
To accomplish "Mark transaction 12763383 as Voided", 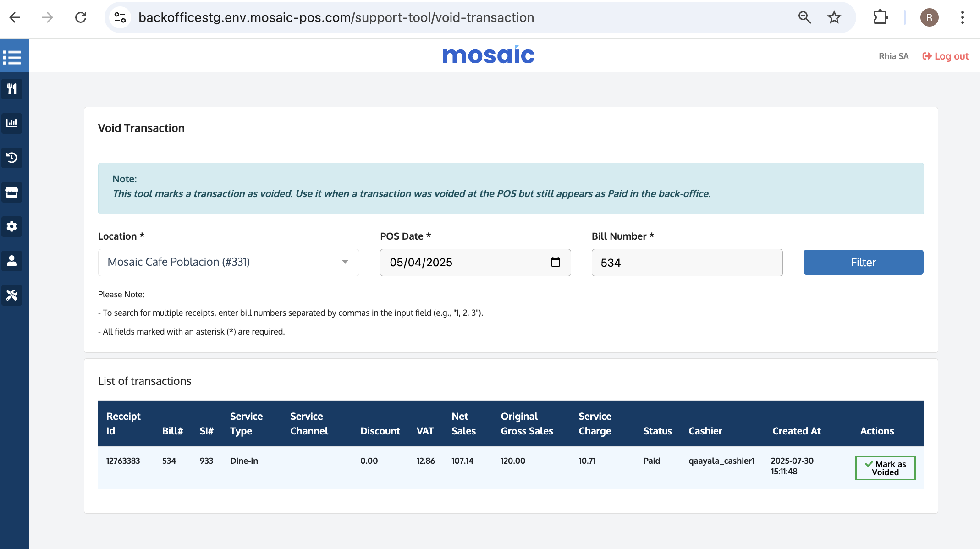I will 885,467.
